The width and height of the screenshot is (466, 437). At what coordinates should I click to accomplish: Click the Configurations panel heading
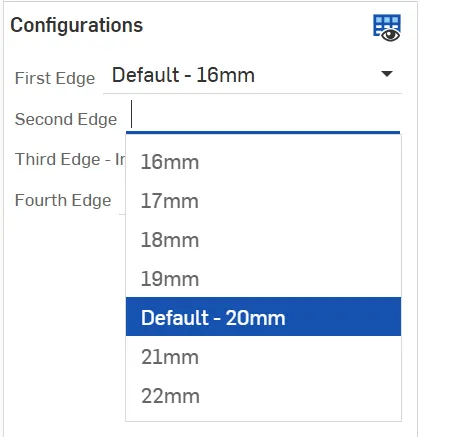[x=77, y=25]
